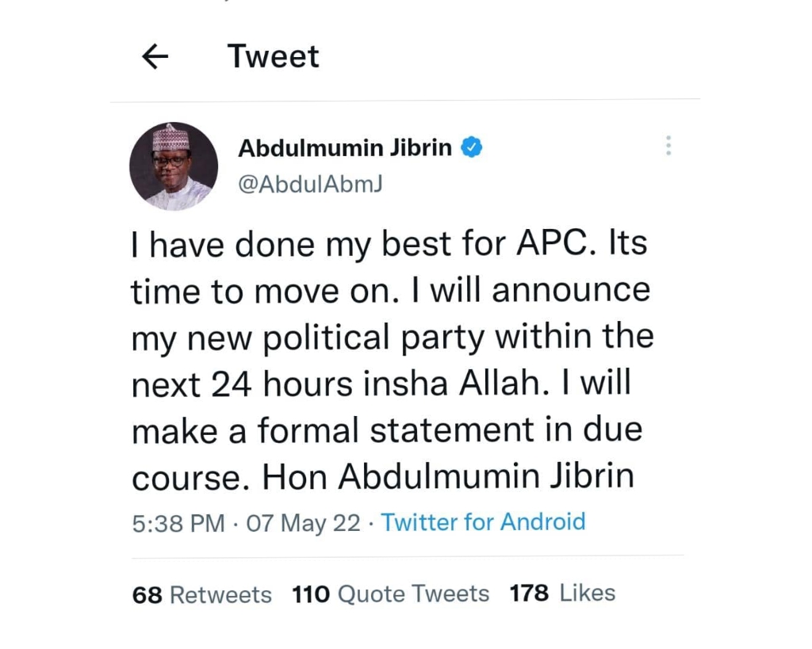
Task: Click the Tweet header title
Action: 273,56
